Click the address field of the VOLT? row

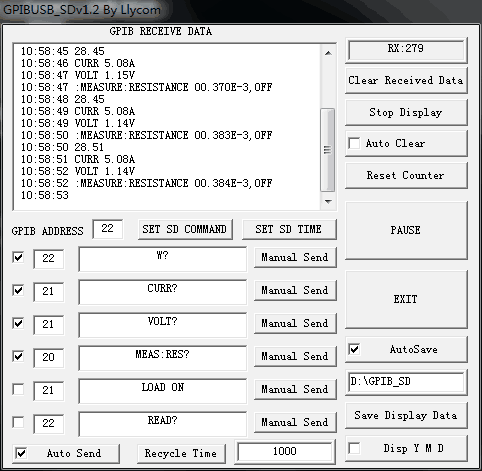48,324
